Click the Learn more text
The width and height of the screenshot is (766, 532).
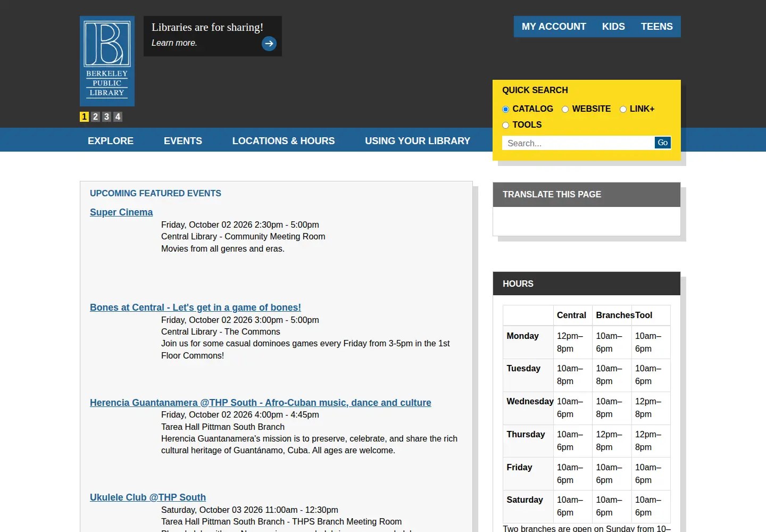(174, 43)
